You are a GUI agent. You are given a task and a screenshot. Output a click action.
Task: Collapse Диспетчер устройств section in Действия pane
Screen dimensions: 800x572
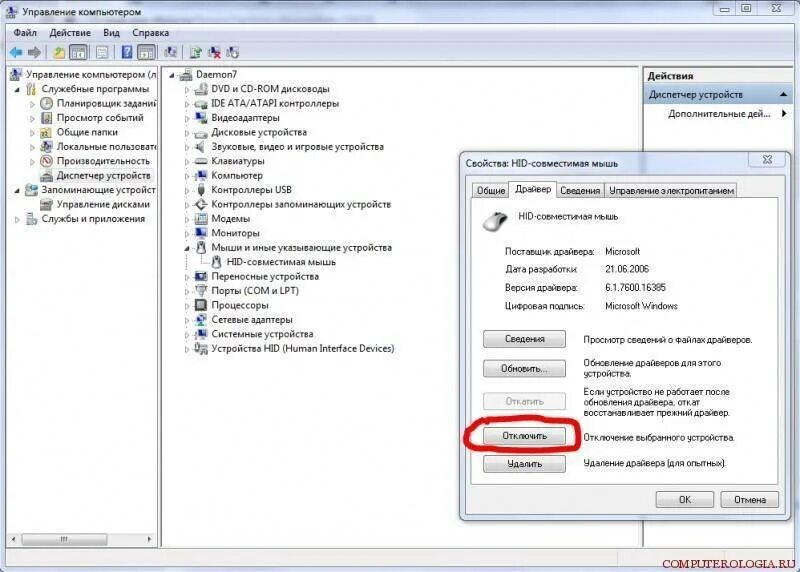point(783,94)
